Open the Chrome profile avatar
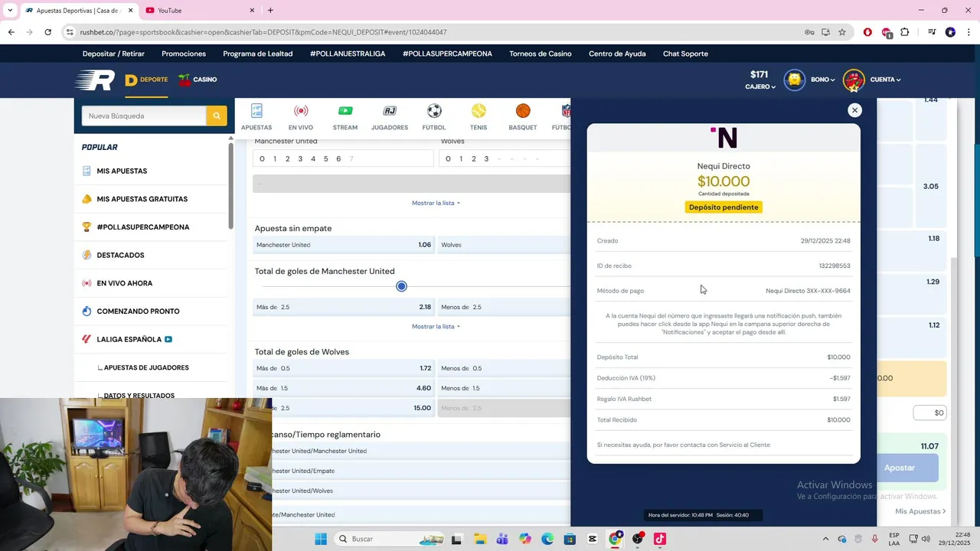This screenshot has height=551, width=980. pos(950,32)
